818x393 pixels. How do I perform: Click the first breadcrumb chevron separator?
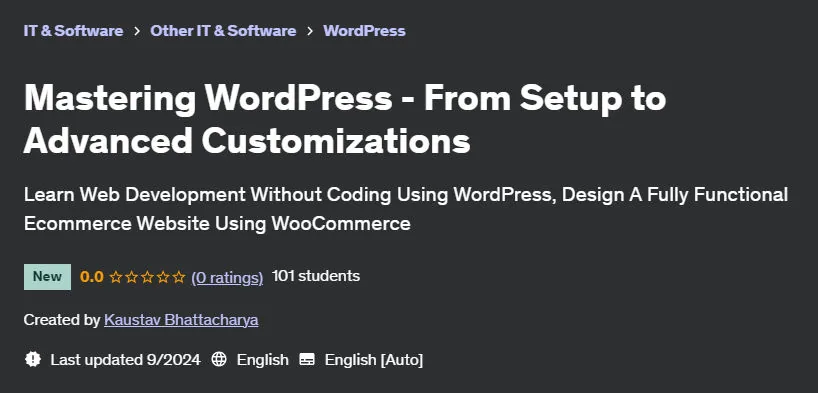[137, 31]
